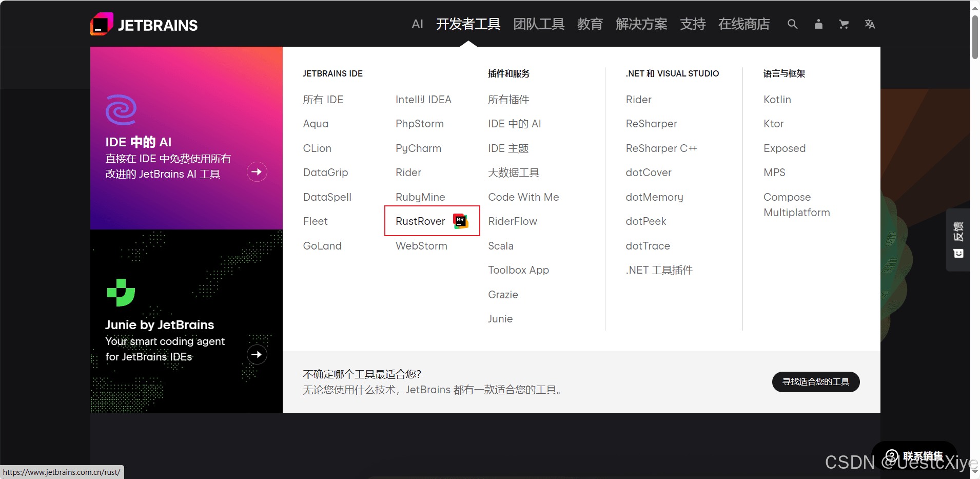
Task: Open the dotMemory link
Action: pos(654,197)
